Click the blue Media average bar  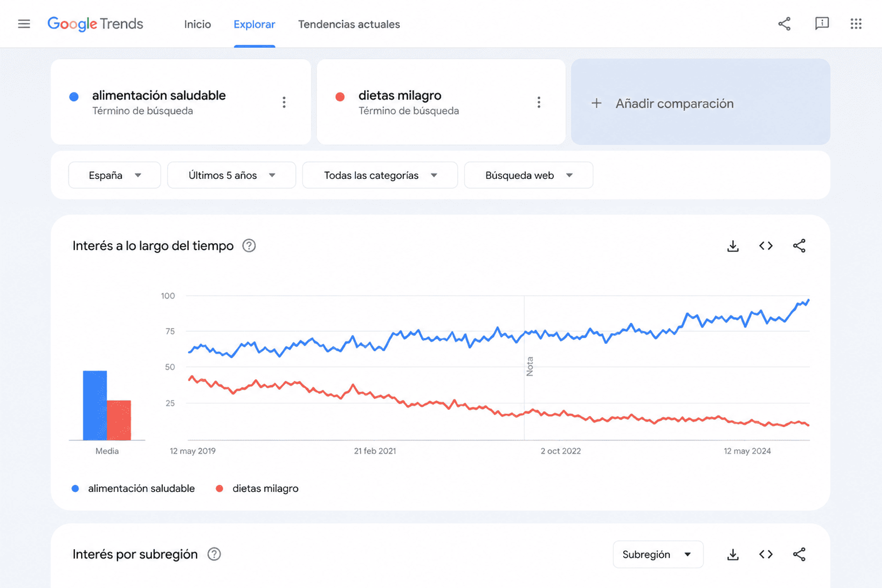[x=95, y=405]
